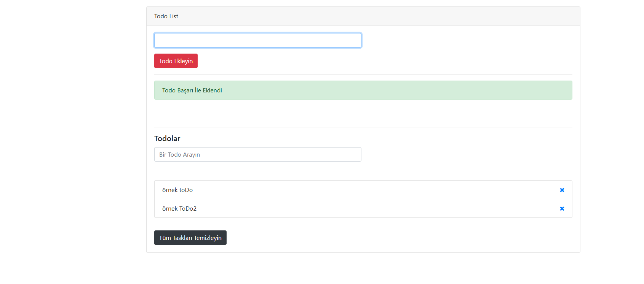Focus the empty new todo input field
644x284 pixels.
tap(257, 40)
